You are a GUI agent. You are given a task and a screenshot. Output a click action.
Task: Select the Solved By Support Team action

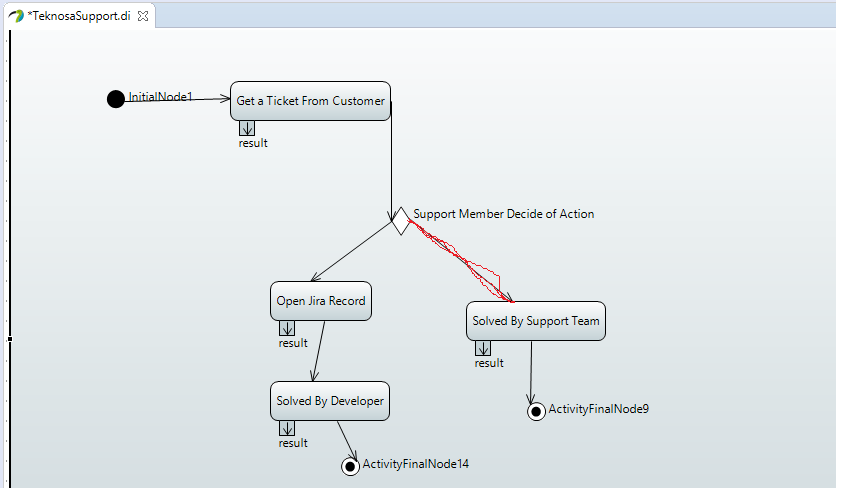[536, 321]
